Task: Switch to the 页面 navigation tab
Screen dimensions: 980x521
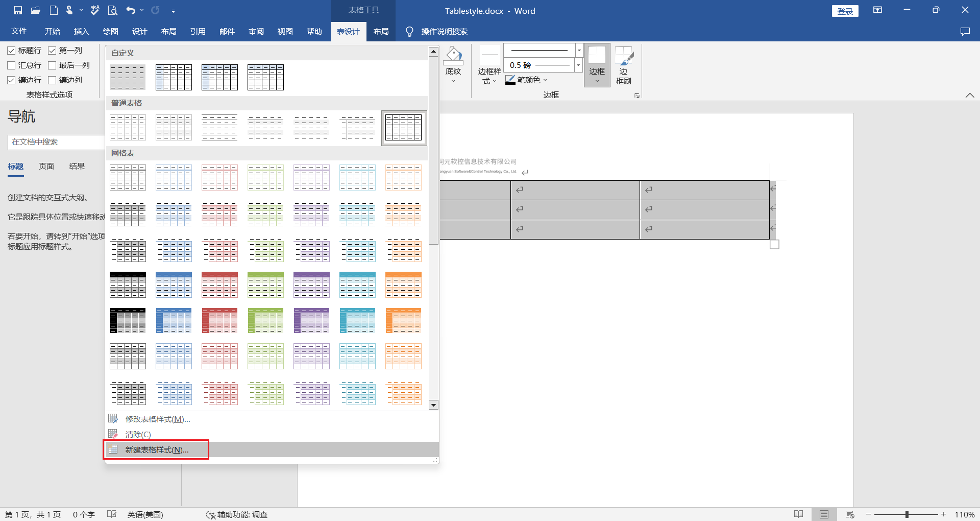Action: pyautogui.click(x=46, y=167)
